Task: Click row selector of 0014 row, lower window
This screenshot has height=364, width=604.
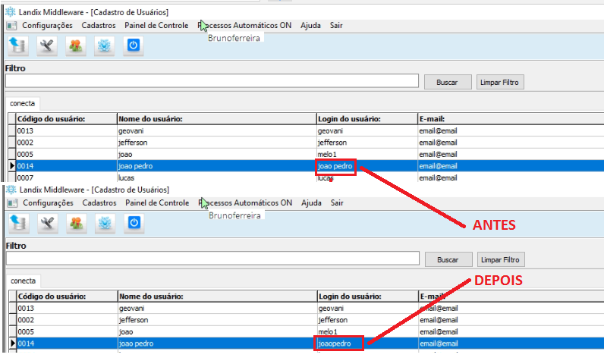Action: [x=12, y=344]
